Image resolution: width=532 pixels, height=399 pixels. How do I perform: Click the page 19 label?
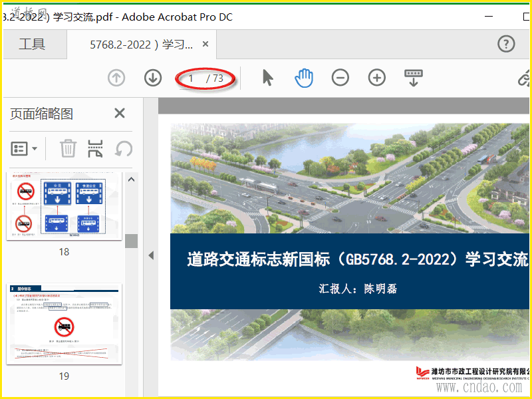pos(64,376)
